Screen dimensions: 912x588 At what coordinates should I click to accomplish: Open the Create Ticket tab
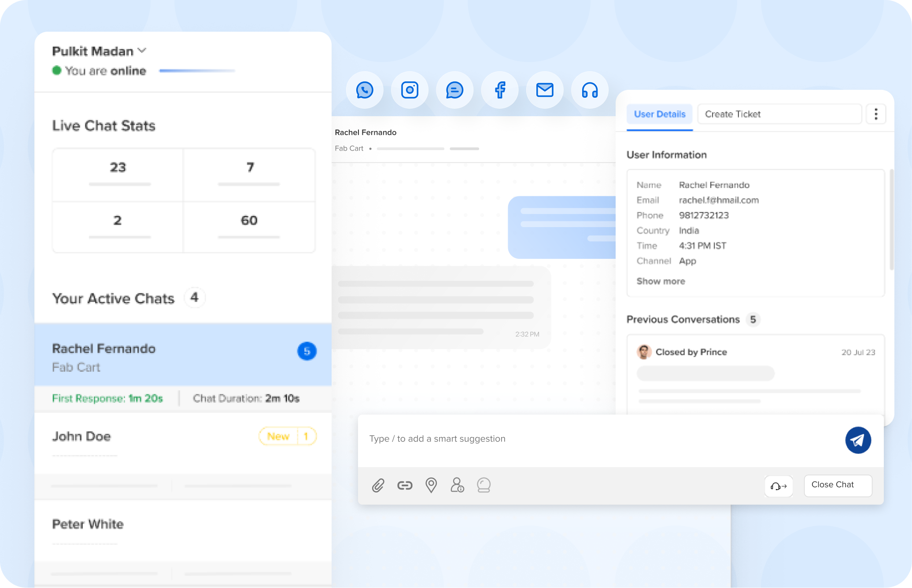779,114
